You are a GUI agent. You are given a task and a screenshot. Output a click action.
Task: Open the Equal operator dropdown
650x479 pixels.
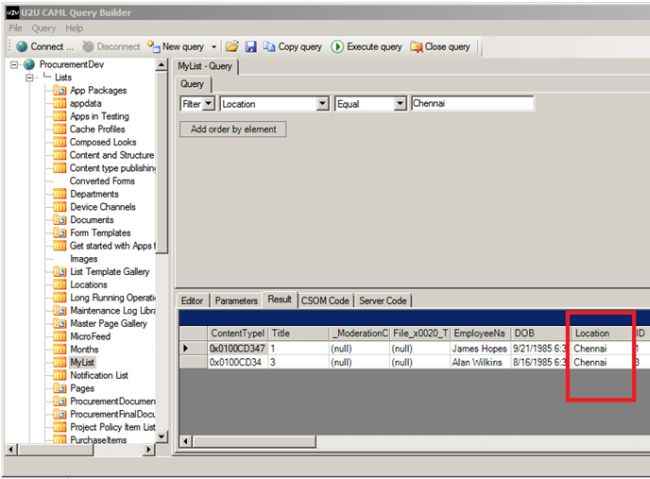pyautogui.click(x=400, y=104)
